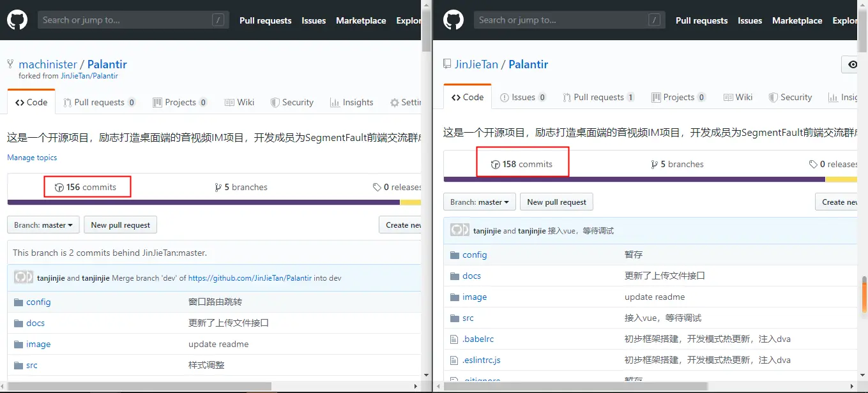Image resolution: width=868 pixels, height=393 pixels.
Task: Click the eye watch icon button
Action: click(850, 64)
